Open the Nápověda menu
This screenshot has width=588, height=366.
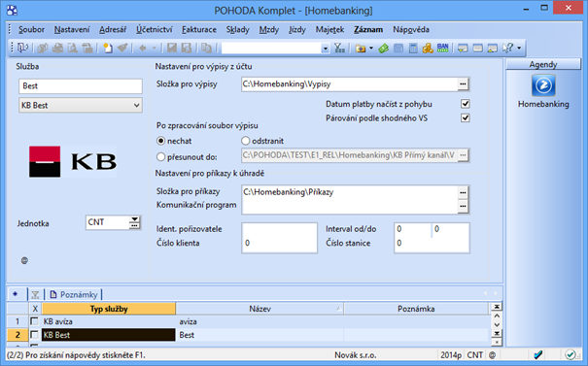click(411, 29)
